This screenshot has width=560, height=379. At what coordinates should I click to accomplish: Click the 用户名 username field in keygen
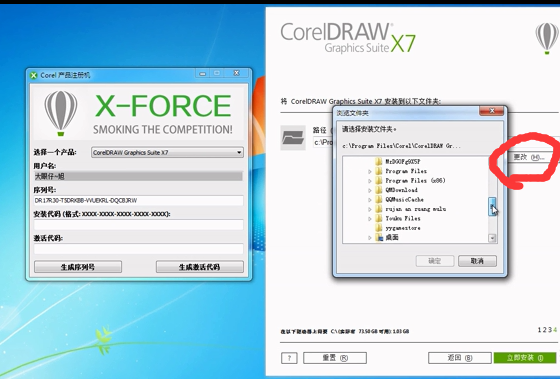pyautogui.click(x=139, y=176)
